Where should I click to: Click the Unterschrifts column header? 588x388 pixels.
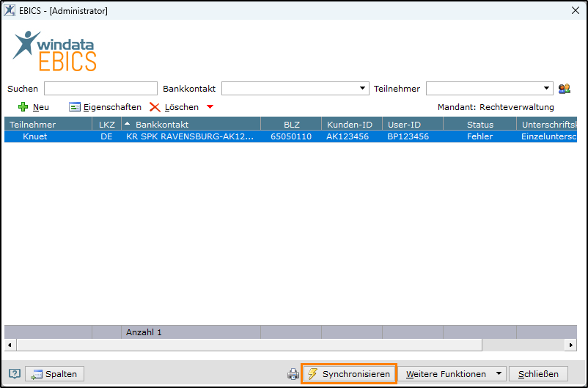click(547, 124)
